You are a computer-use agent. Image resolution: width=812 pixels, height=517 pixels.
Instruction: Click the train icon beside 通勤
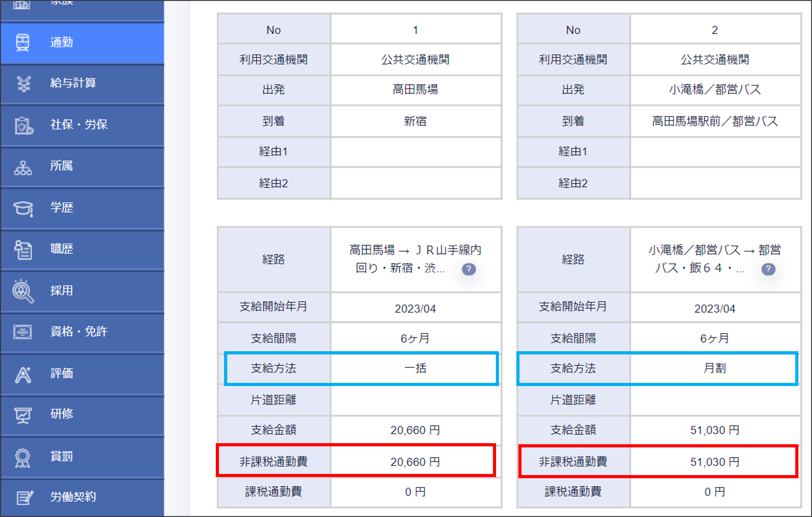[23, 43]
